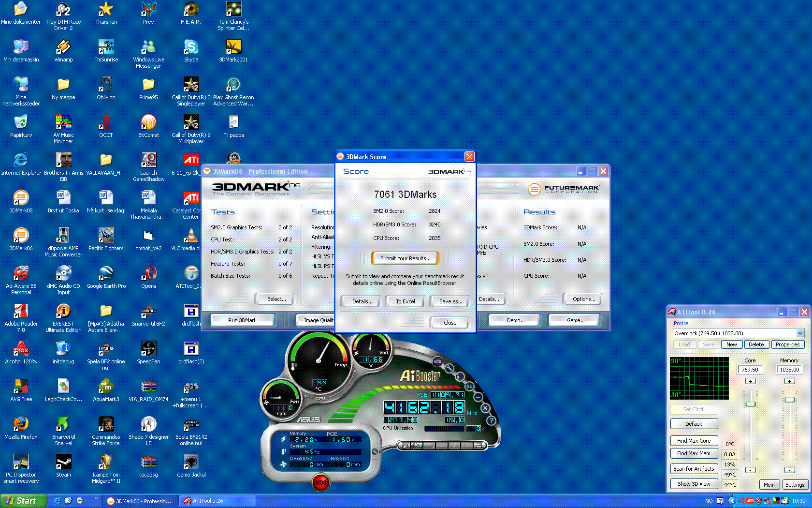Click New profile button in ATITool
The width and height of the screenshot is (812, 508).
tap(731, 344)
